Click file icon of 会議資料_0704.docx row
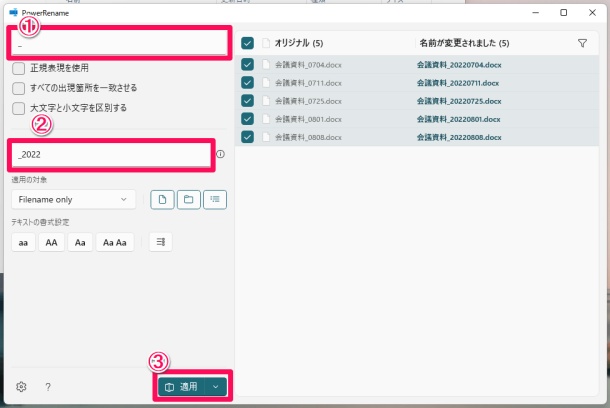This screenshot has height=408, width=610. [x=266, y=65]
